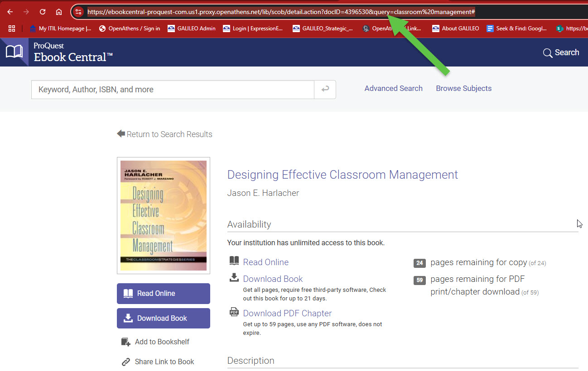Click the 24 pages copy badge
Image resolution: width=588 pixels, height=371 pixels.
coord(419,263)
